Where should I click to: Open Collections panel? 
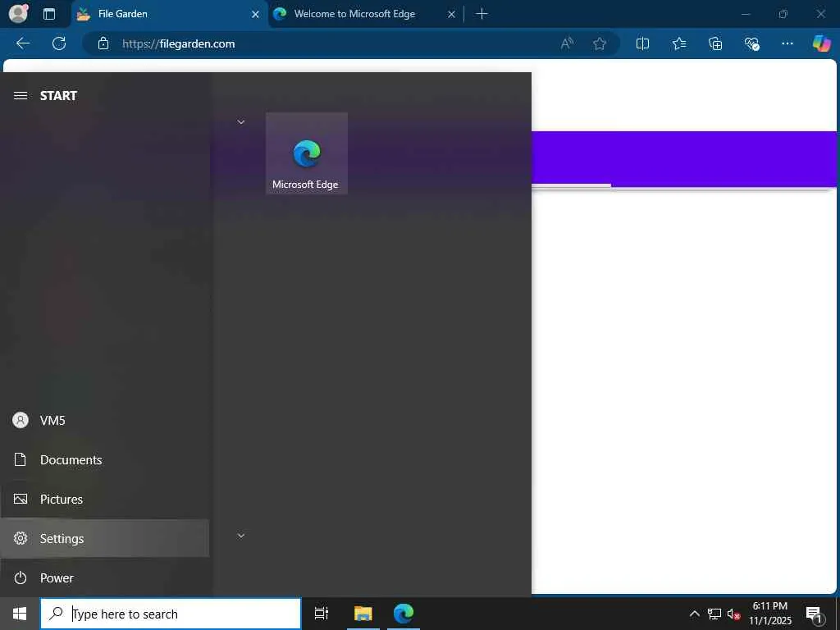[715, 43]
